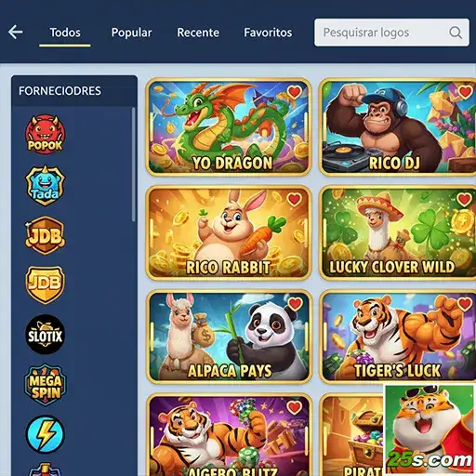Image resolution: width=476 pixels, height=476 pixels.
Task: Click the Pesquisar logos search field
Action: (391, 33)
